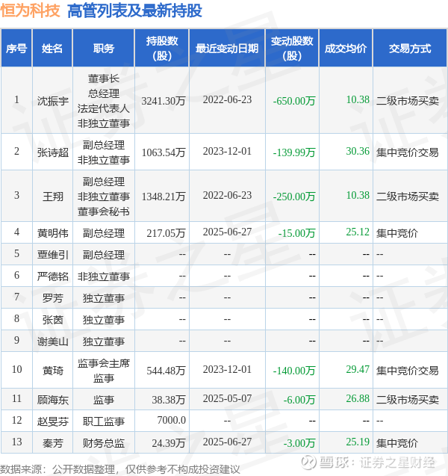Click change amount -250.00万
This screenshot has width=448, height=476.
pos(294,197)
